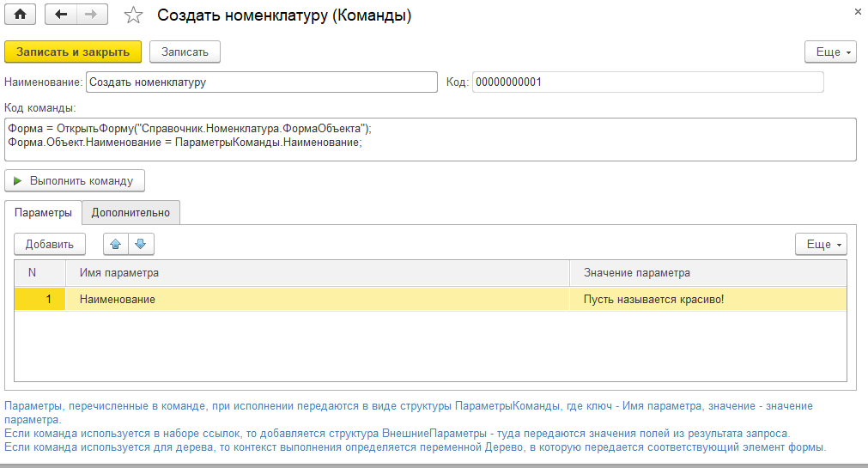This screenshot has width=868, height=468.
Task: Move parameter row up with blue arrow
Action: [x=115, y=244]
